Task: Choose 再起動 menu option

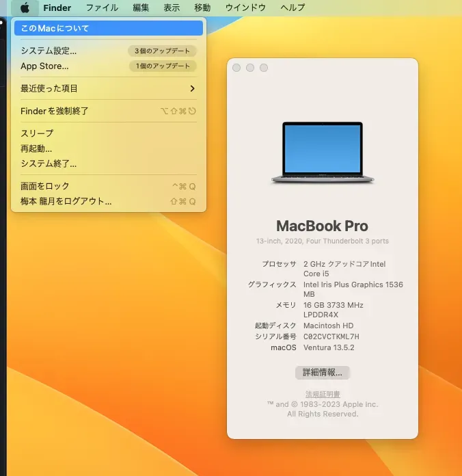Action: (x=36, y=148)
